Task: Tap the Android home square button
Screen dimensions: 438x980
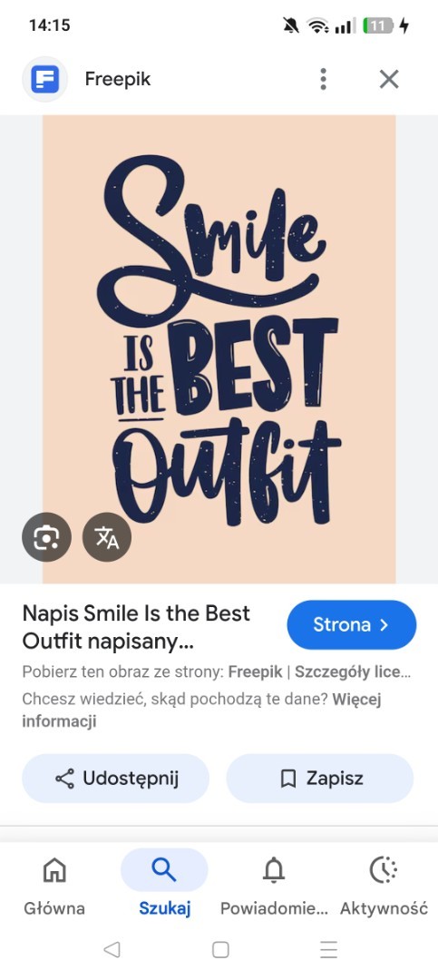Action: [220, 949]
